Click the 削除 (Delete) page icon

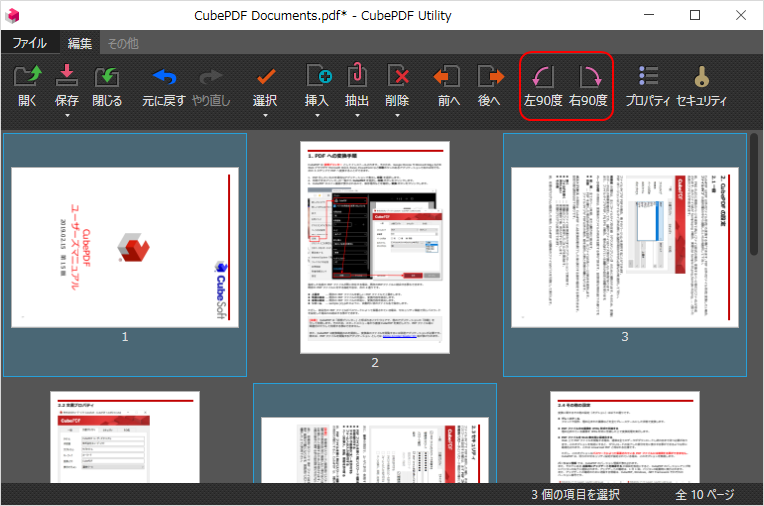click(x=398, y=76)
